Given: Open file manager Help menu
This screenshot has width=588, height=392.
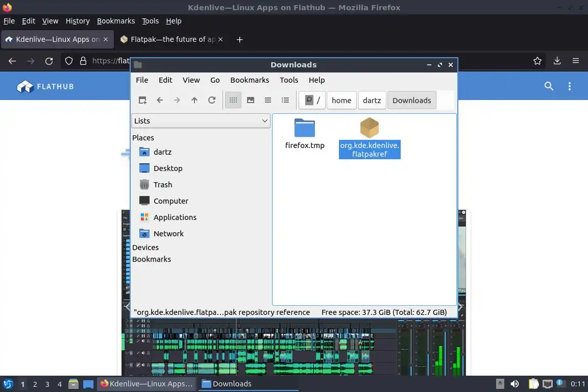Looking at the screenshot, I should 316,80.
